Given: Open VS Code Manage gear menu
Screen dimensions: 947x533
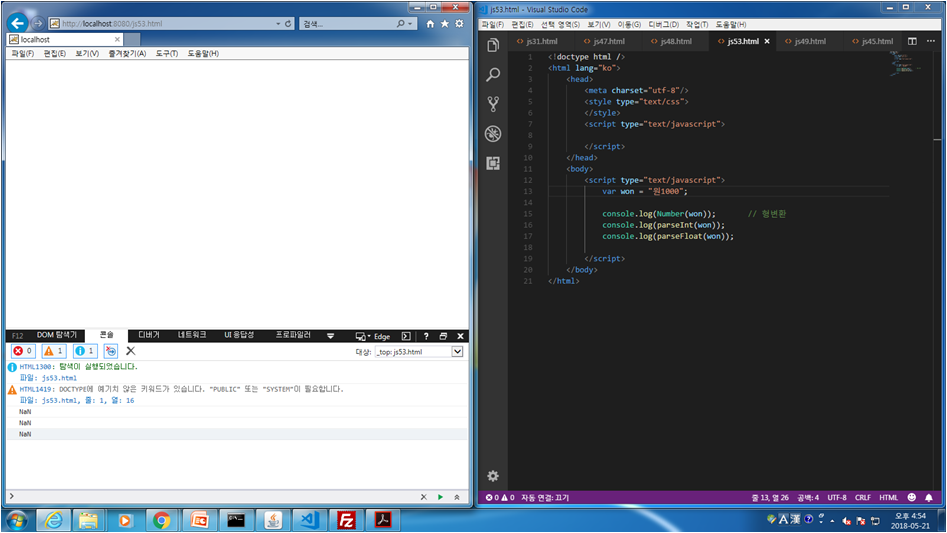Looking at the screenshot, I should click(493, 476).
